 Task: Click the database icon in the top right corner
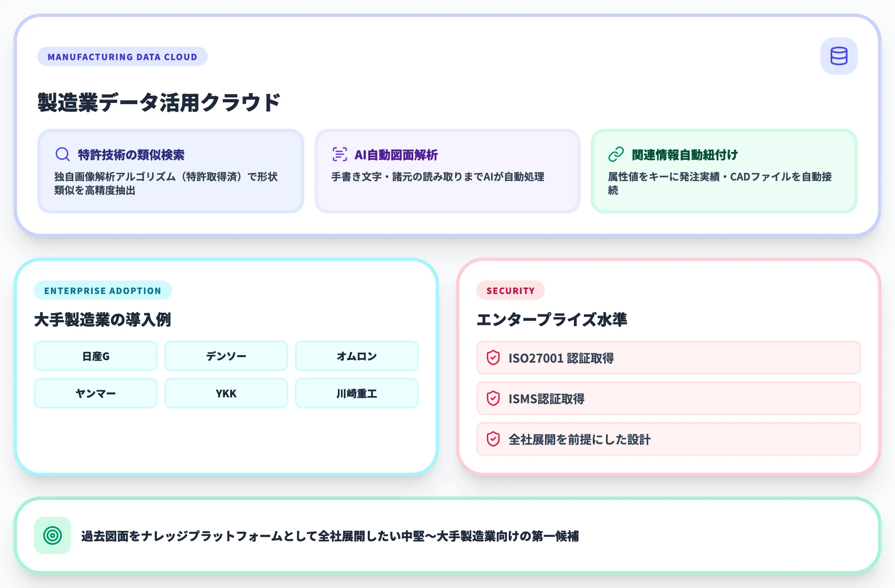[839, 55]
